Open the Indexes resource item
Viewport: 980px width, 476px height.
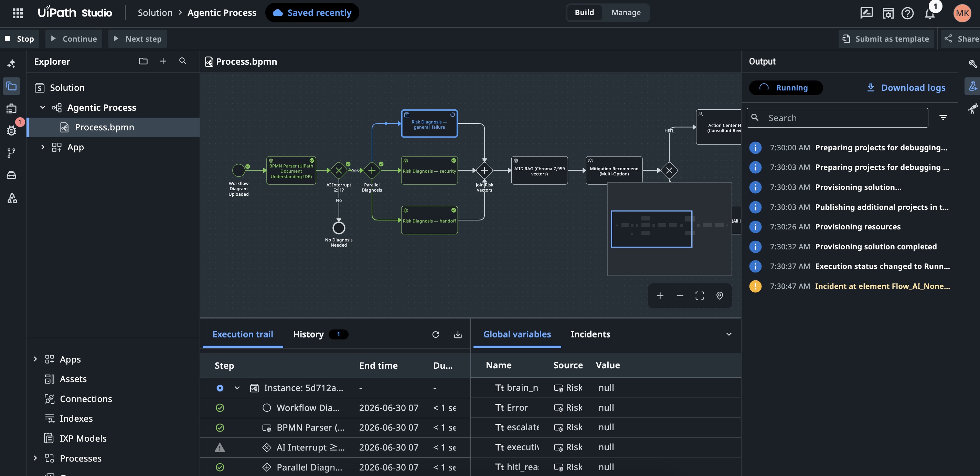76,419
